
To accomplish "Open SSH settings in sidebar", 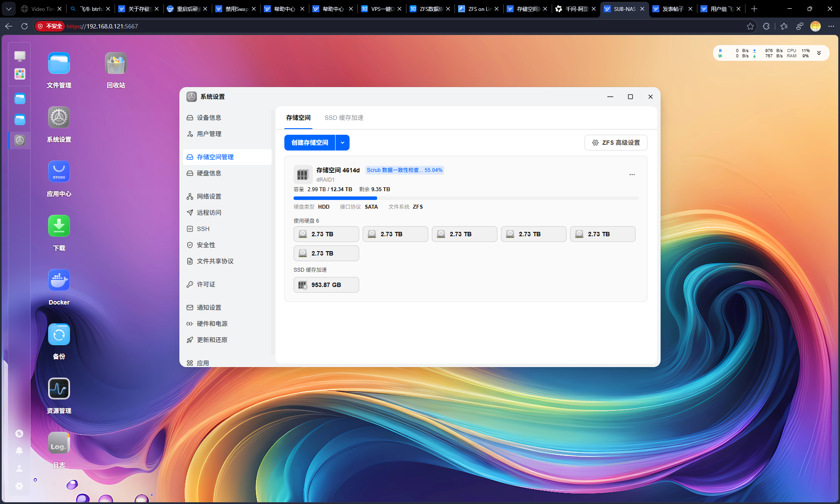I will [227, 229].
